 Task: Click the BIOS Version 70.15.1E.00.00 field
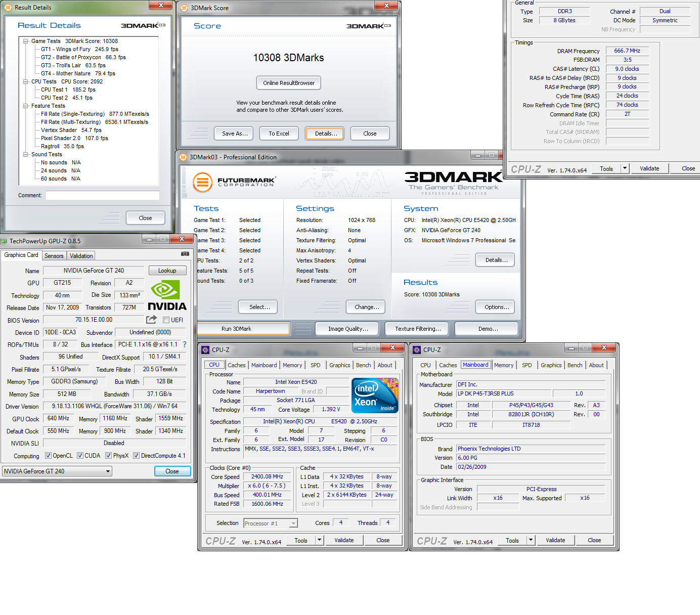(x=94, y=320)
